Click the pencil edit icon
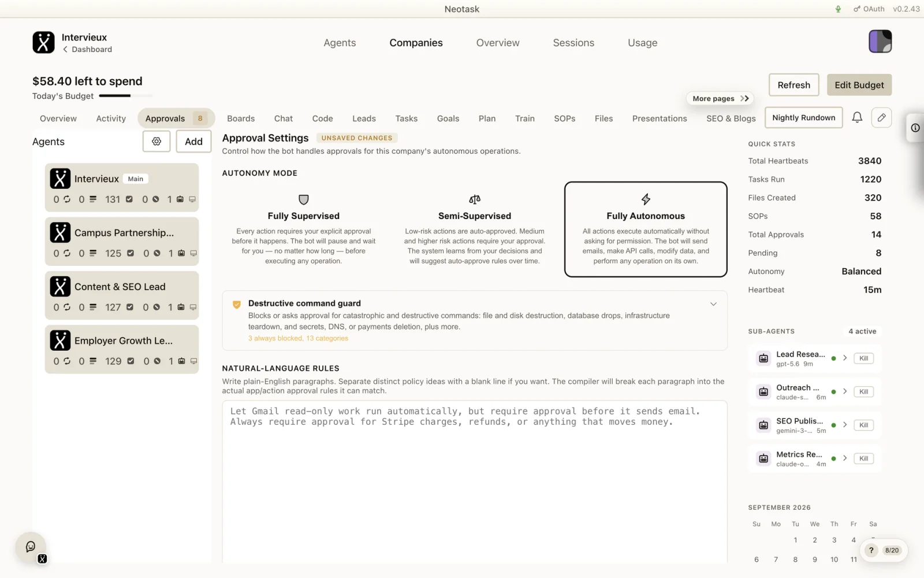Screen dimensions: 924x578 click(881, 118)
